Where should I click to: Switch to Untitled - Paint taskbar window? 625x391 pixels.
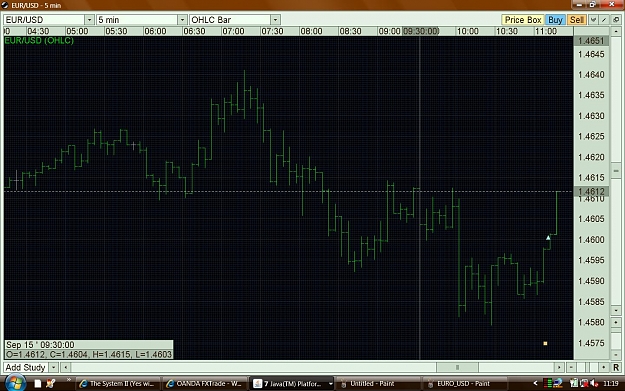[x=378, y=383]
